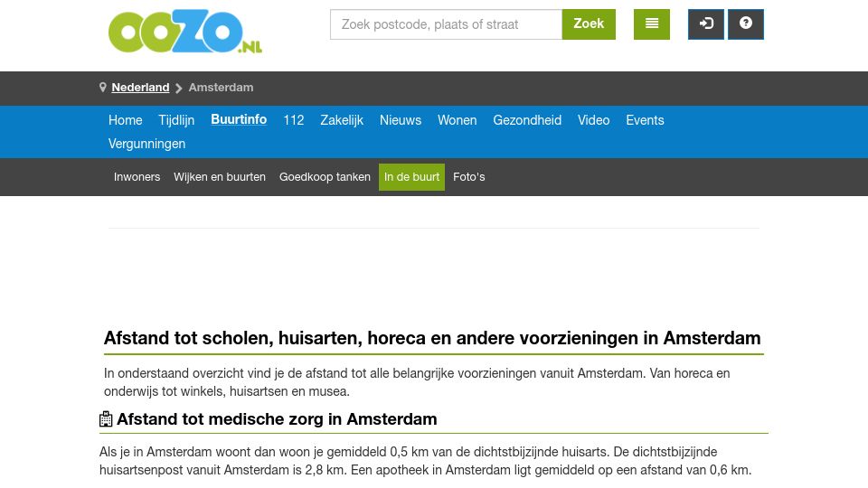Open the Foto's tab
The image size is (868, 488).
tap(469, 177)
